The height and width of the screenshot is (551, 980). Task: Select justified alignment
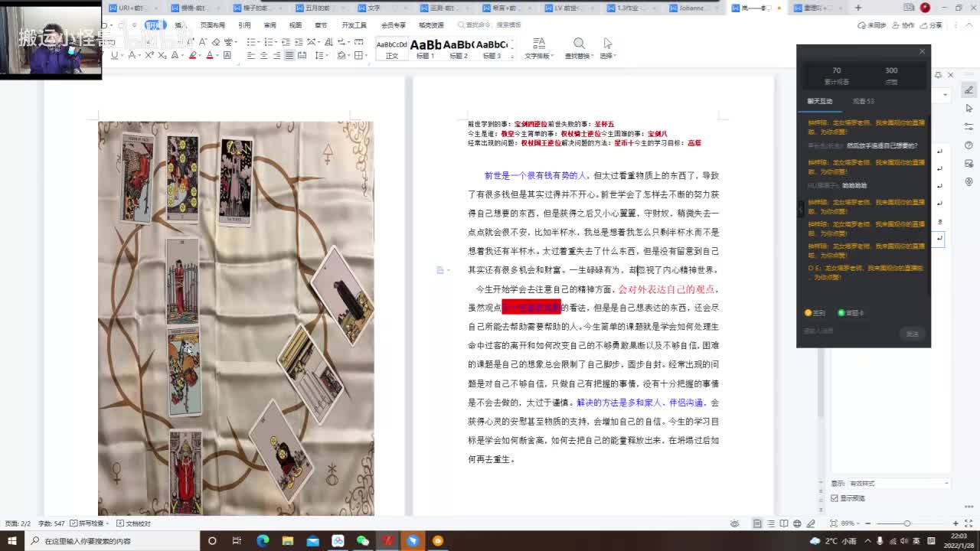pos(289,55)
